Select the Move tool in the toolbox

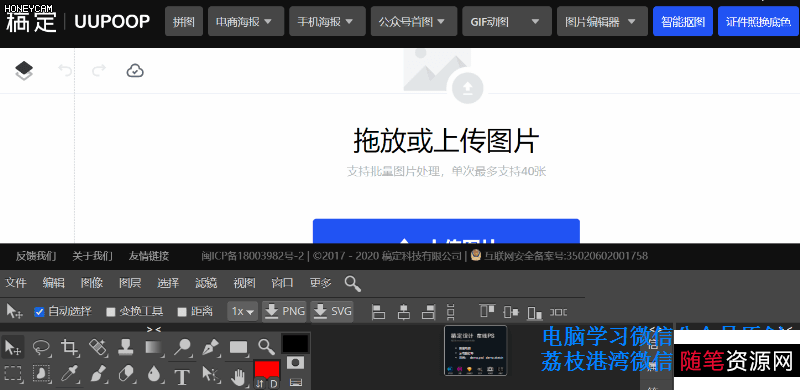(x=13, y=348)
